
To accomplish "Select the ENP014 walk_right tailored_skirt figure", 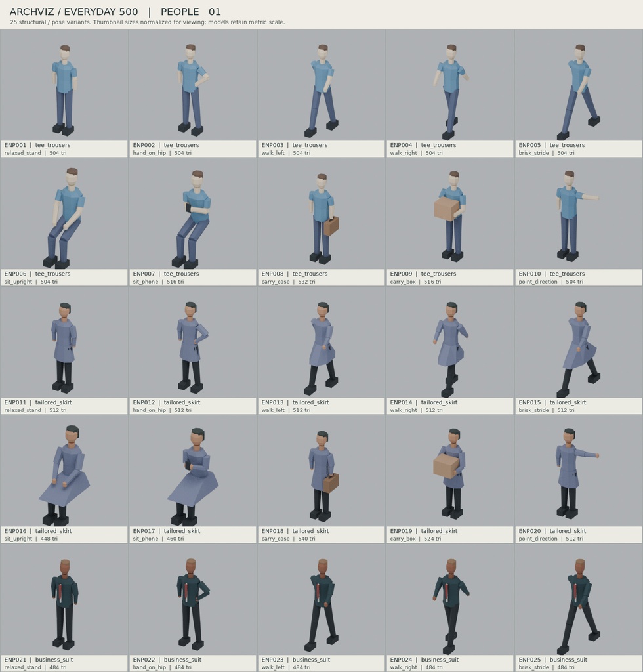I will pyautogui.click(x=450, y=349).
